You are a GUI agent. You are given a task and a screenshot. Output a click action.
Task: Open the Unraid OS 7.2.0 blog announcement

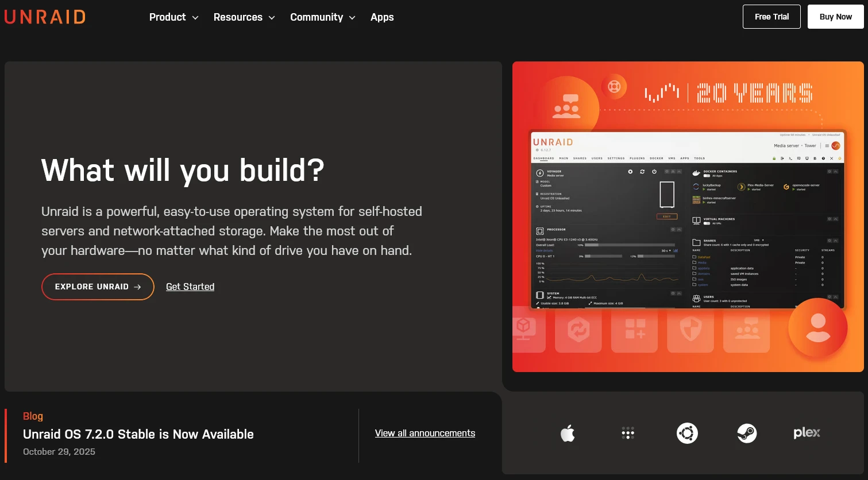click(138, 434)
